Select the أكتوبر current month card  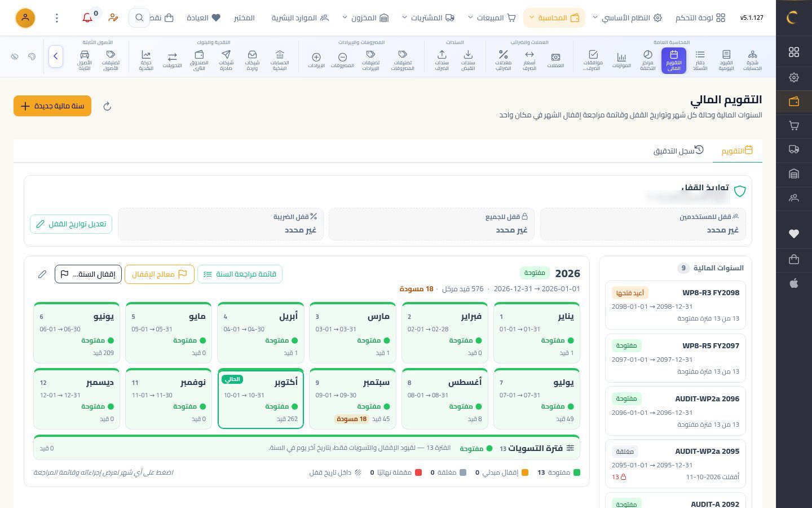point(261,399)
